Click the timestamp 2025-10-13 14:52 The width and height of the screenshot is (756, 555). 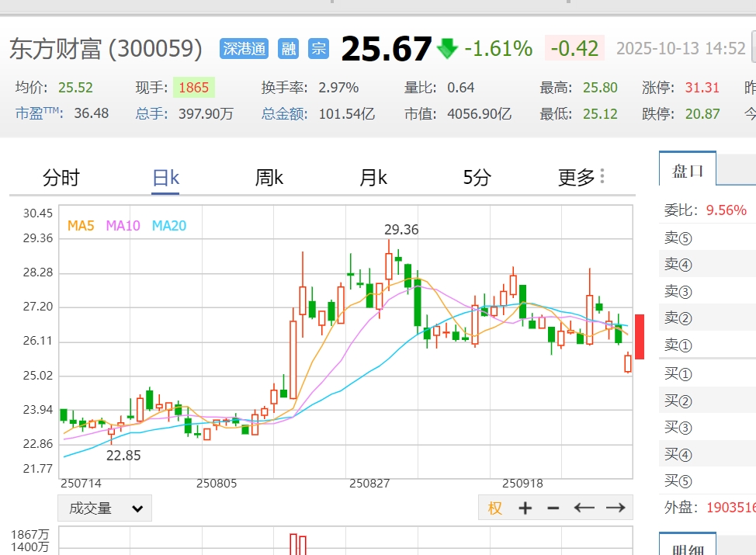[x=681, y=48]
